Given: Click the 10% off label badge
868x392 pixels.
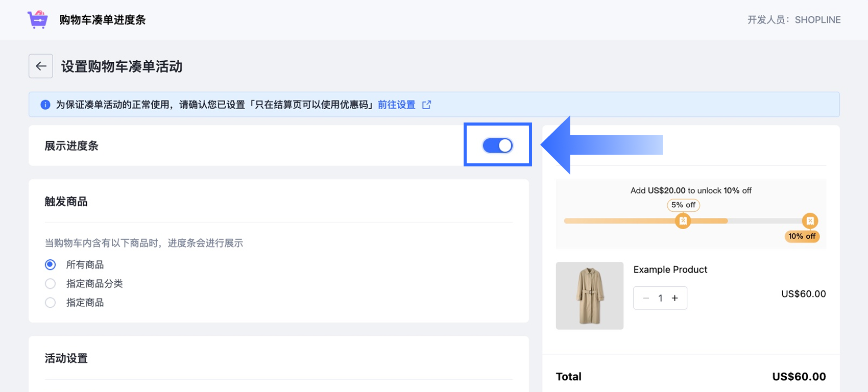Looking at the screenshot, I should tap(802, 236).
